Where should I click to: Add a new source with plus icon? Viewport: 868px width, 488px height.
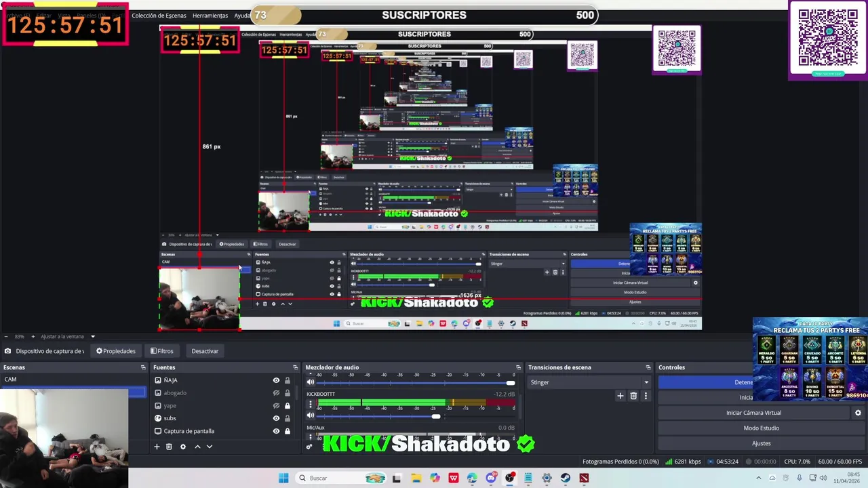(x=157, y=447)
